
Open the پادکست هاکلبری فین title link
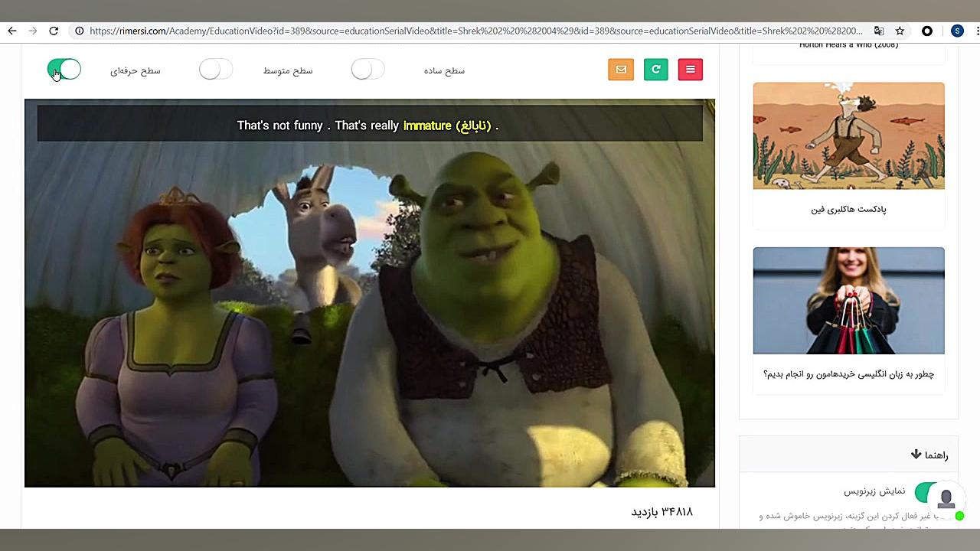(848, 209)
